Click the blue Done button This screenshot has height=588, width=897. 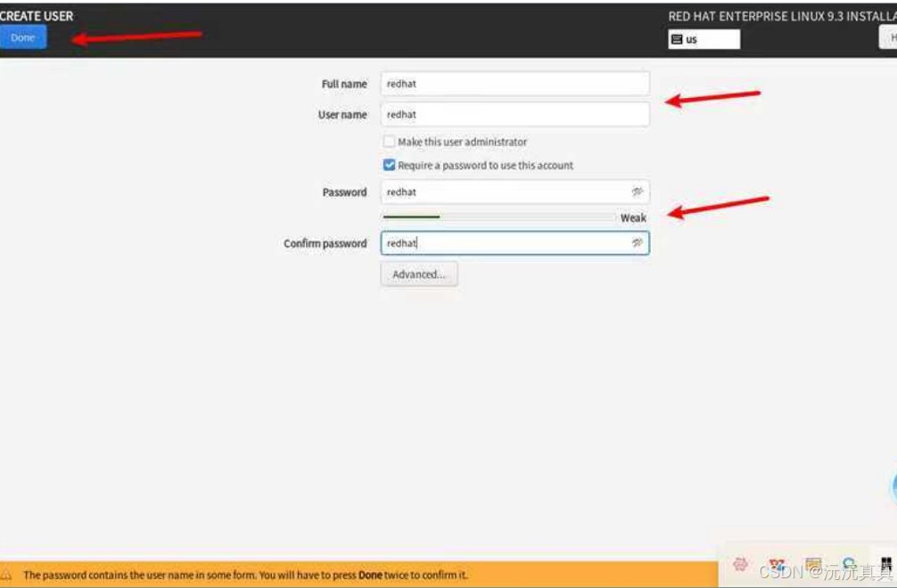click(23, 37)
